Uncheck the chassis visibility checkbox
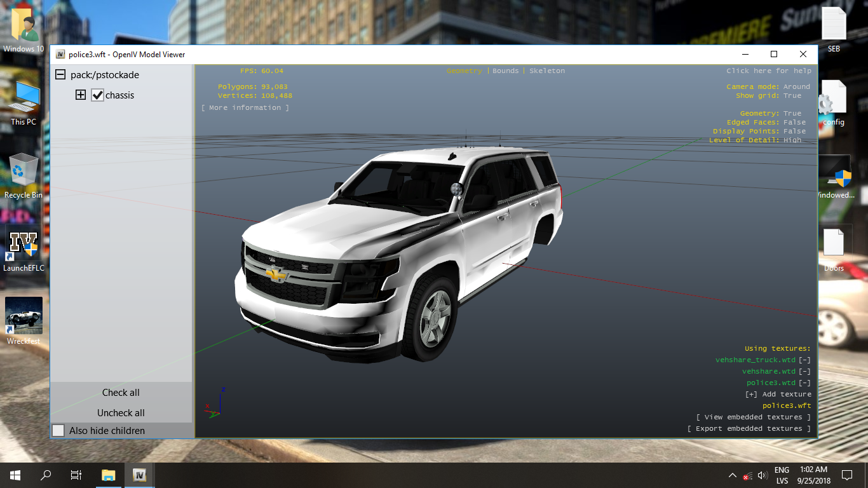868x488 pixels. 97,95
